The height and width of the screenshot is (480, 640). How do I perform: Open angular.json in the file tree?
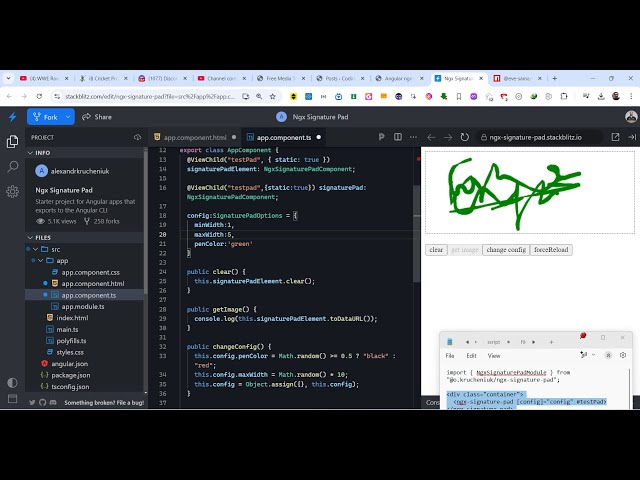pyautogui.click(x=69, y=363)
